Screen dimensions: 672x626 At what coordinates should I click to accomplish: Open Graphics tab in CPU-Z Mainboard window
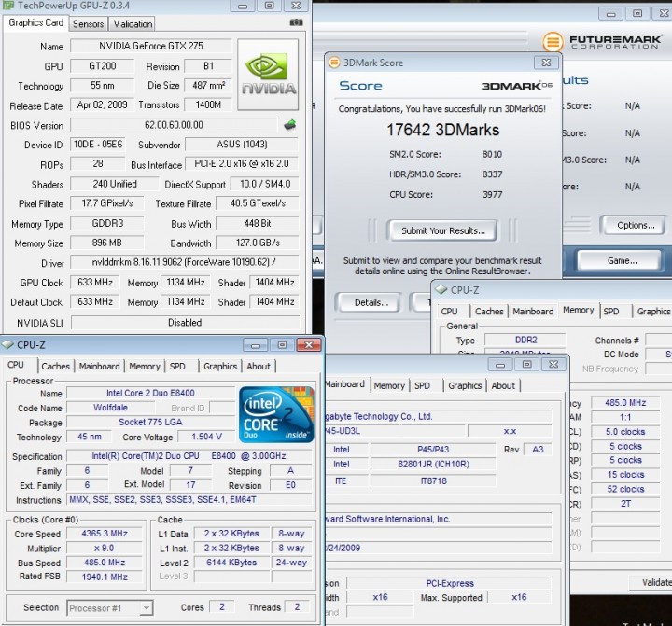tap(465, 385)
